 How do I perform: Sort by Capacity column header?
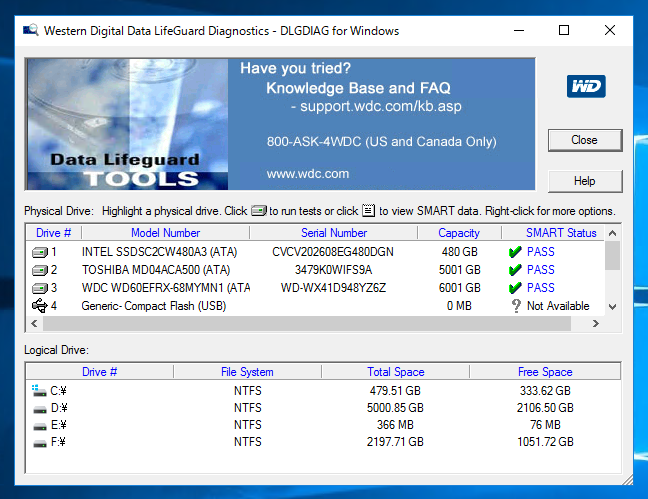pos(459,233)
